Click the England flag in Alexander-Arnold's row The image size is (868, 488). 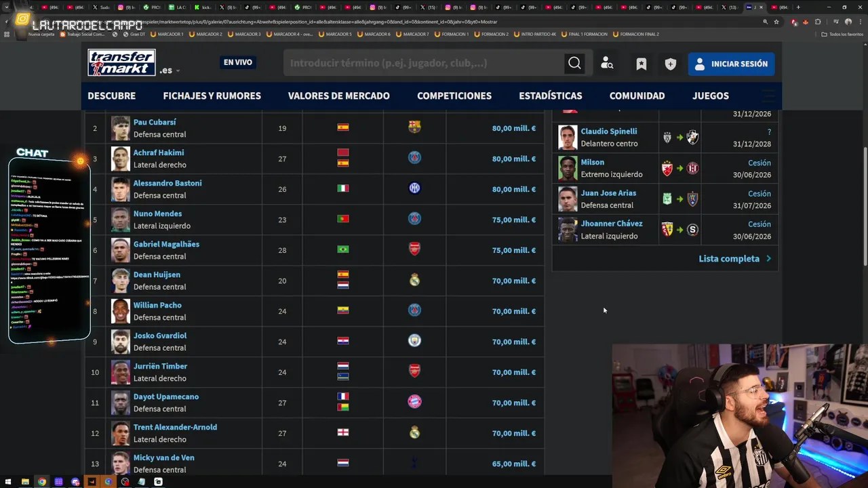343,432
